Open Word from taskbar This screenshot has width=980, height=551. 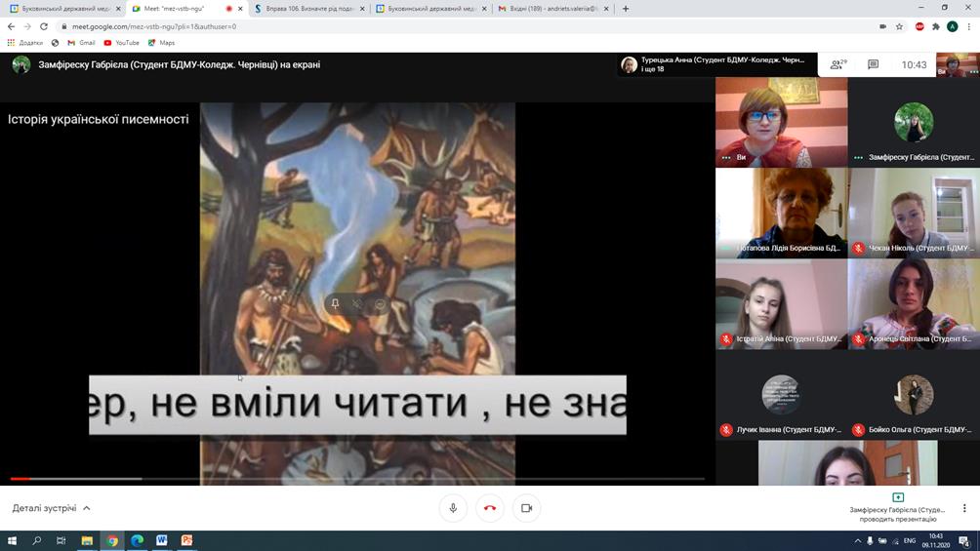(x=161, y=540)
